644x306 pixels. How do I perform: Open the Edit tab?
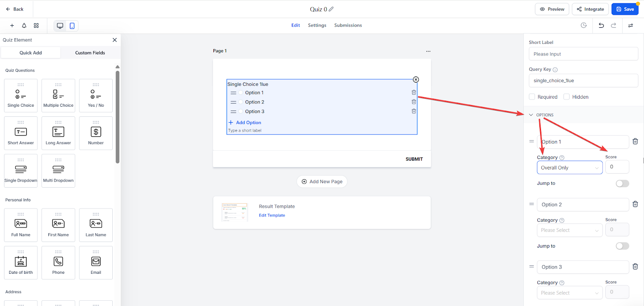pos(295,25)
